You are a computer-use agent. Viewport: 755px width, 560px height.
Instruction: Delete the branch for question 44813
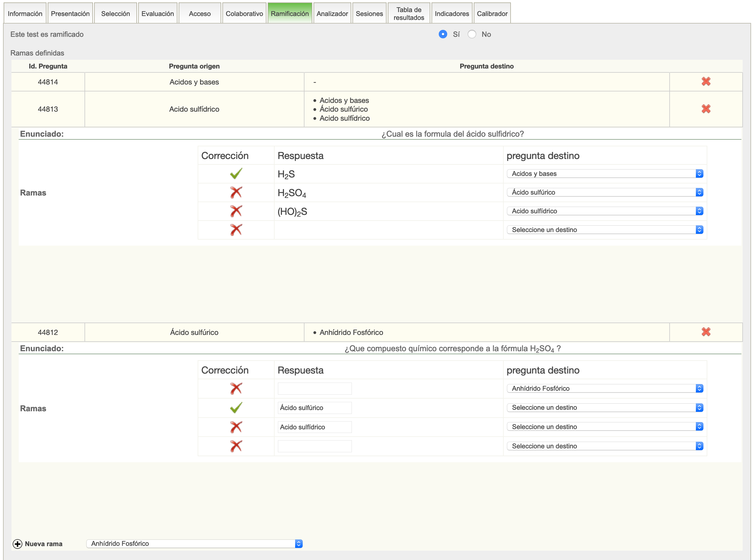706,109
